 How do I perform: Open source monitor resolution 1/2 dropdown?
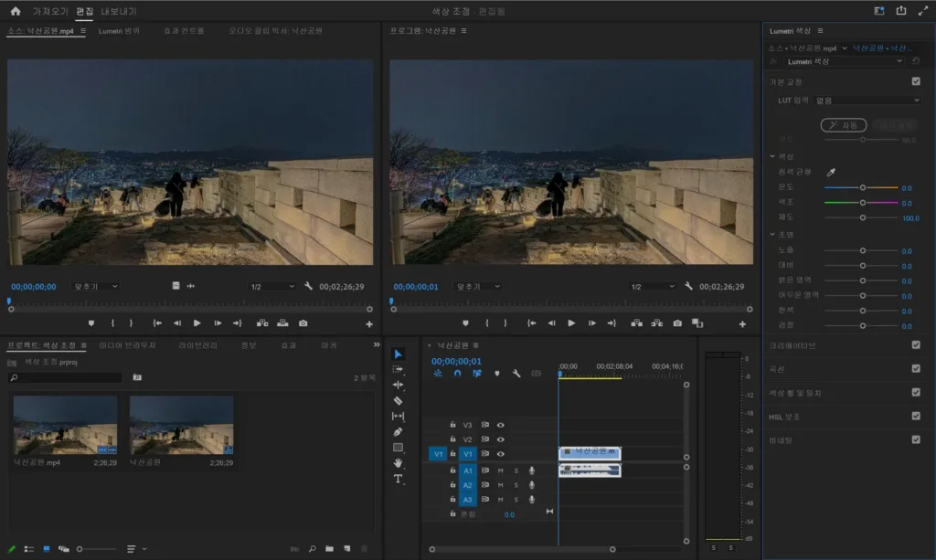click(x=272, y=287)
